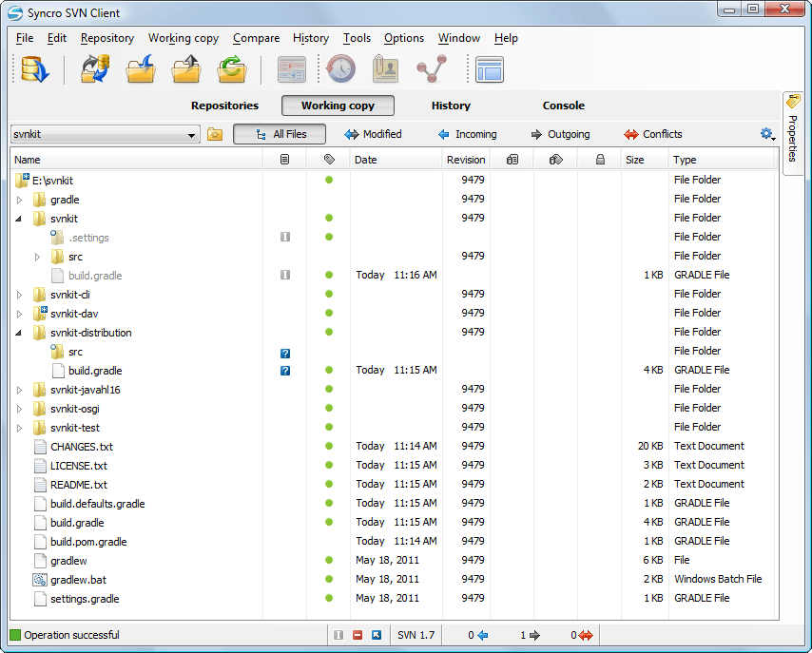
Task: Switch to the Repositories view
Action: click(224, 106)
